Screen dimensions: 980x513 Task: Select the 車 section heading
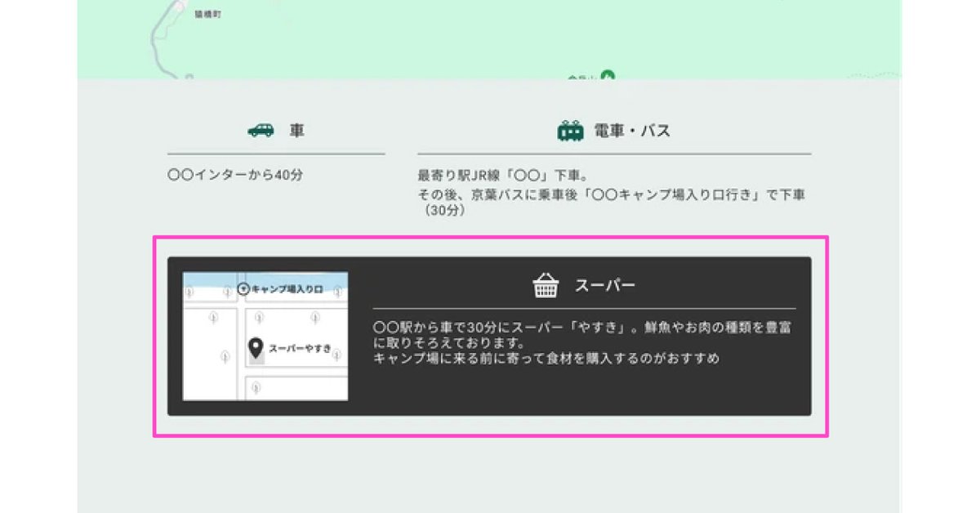coord(297,131)
